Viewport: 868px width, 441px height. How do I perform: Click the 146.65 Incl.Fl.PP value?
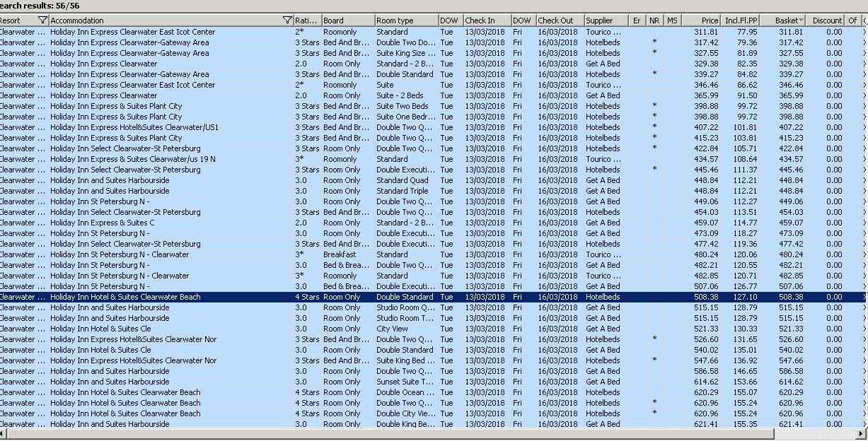point(746,371)
